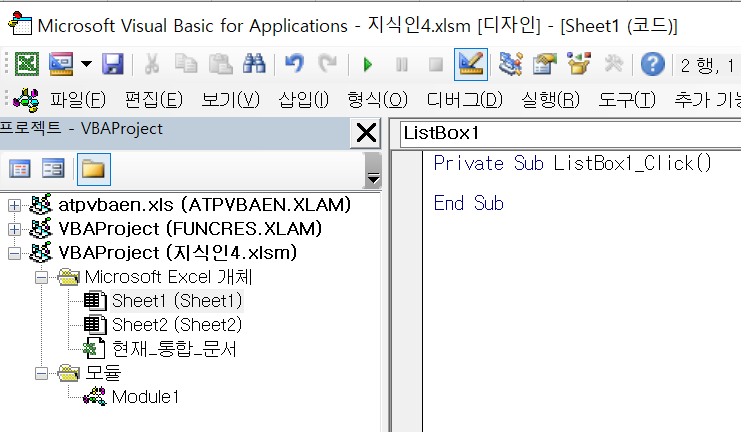Click the cursor position 2 행 indicator
The width and height of the screenshot is (741, 432).
click(x=707, y=65)
